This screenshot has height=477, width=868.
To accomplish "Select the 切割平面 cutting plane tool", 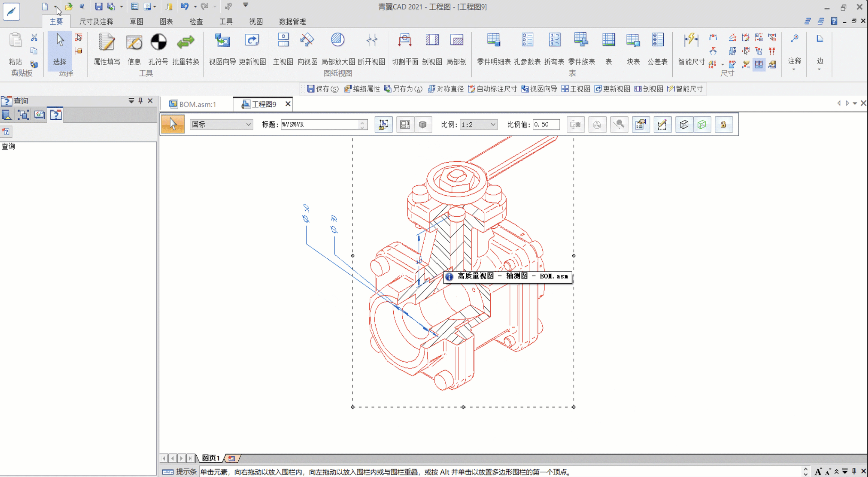I will coord(405,49).
